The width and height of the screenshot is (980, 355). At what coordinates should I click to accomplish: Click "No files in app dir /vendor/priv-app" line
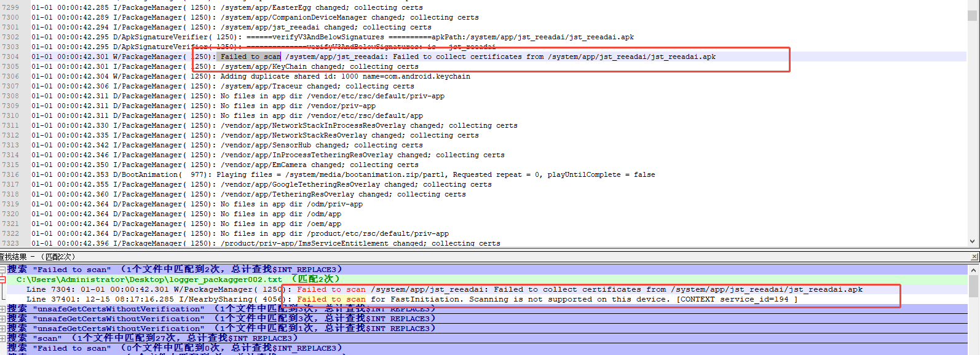tap(204, 106)
